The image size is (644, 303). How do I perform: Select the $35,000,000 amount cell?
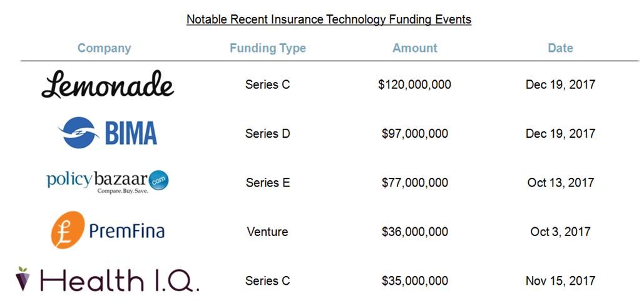point(415,281)
